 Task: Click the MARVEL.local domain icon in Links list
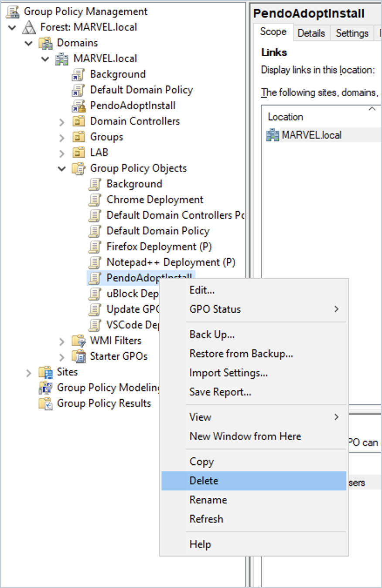[273, 135]
